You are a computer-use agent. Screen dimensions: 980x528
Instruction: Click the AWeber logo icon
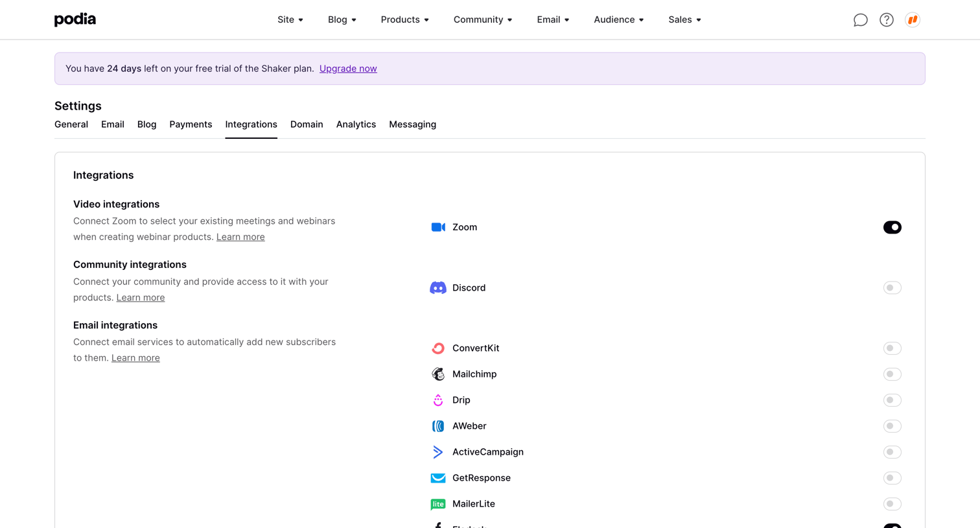438,426
